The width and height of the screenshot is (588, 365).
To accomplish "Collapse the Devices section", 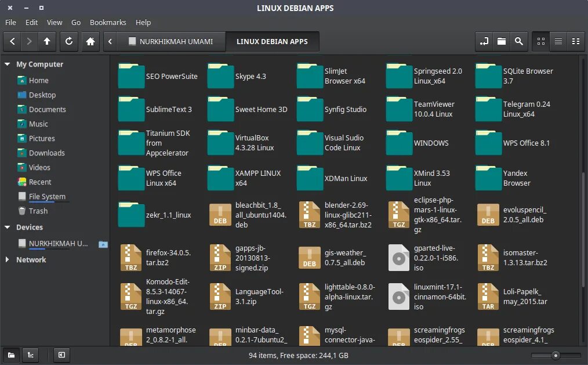I will (x=7, y=227).
